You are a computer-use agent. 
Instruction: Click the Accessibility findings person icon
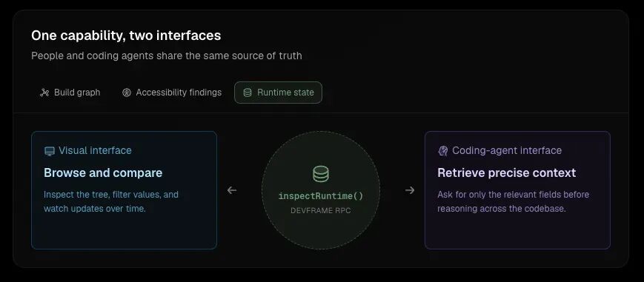point(127,93)
